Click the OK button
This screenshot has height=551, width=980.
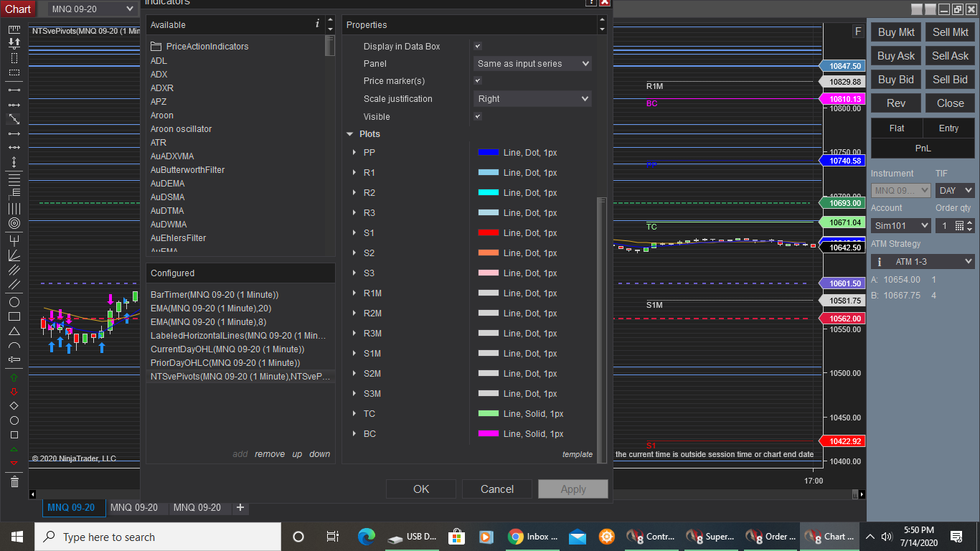point(421,489)
